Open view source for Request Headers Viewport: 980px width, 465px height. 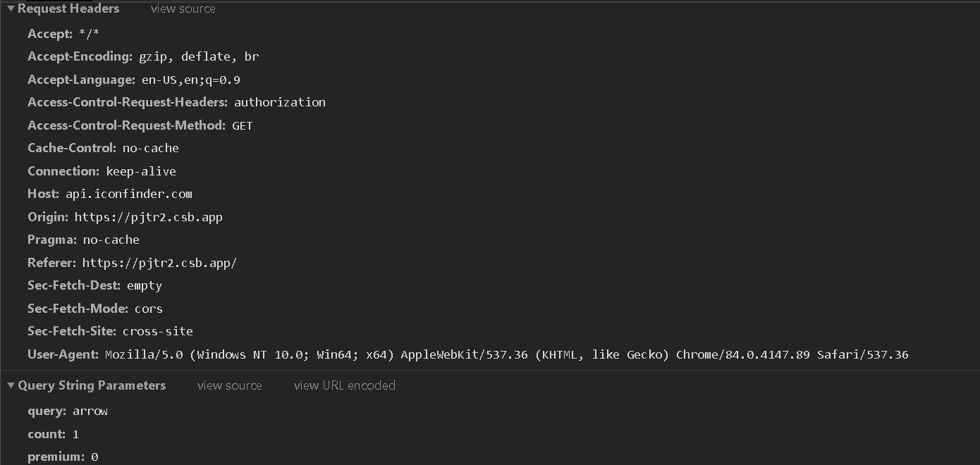point(183,9)
